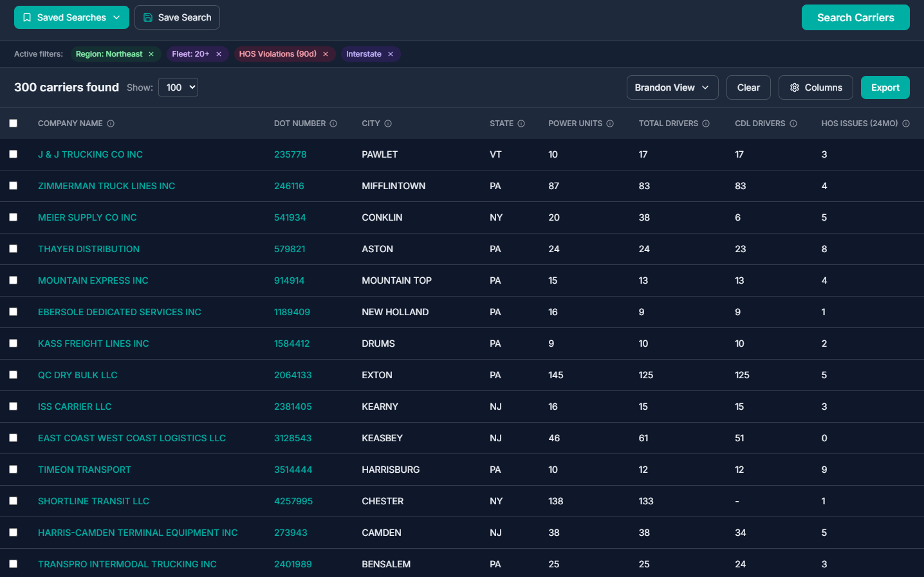Click the bookmark icon on Saved Searches

[x=26, y=17]
